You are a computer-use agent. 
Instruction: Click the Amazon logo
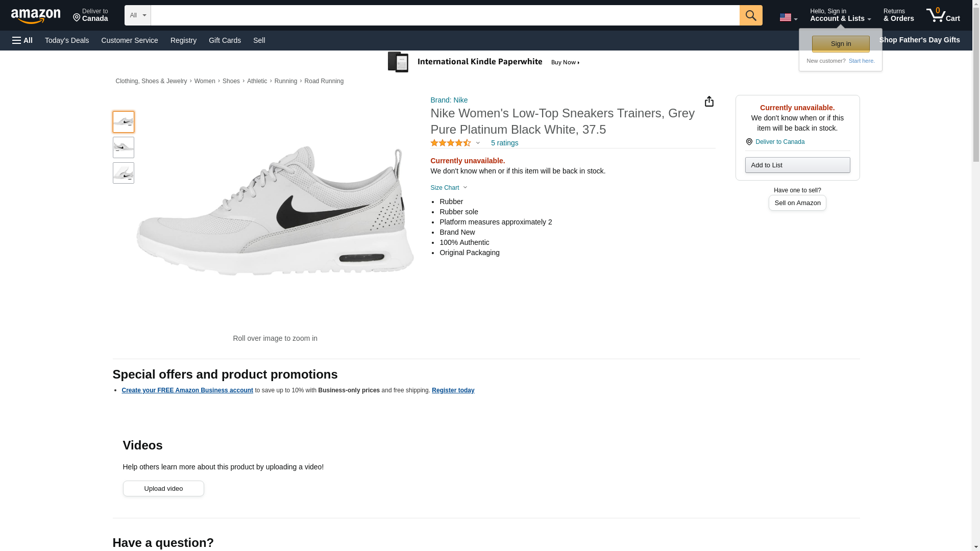[x=36, y=16]
